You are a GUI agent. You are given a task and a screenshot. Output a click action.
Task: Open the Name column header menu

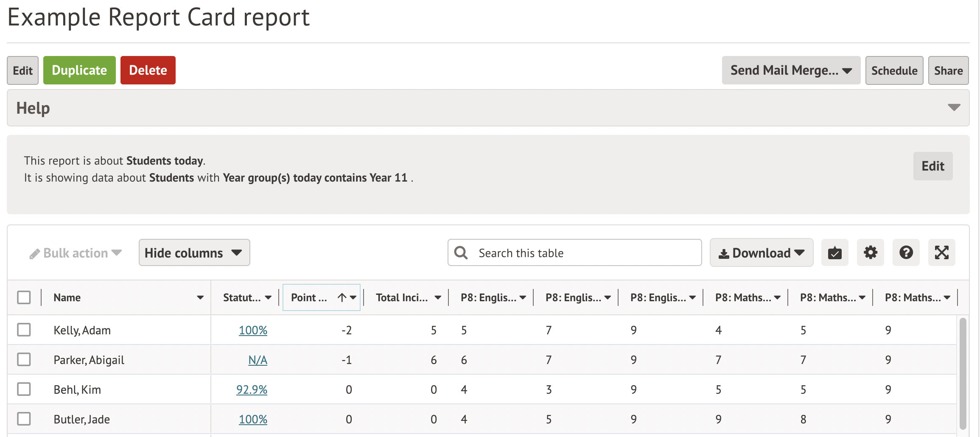200,298
